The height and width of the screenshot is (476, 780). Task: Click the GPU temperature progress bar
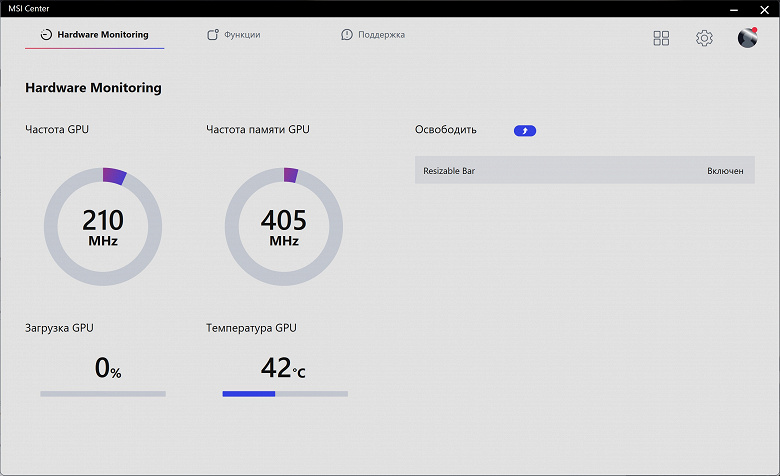tap(285, 394)
